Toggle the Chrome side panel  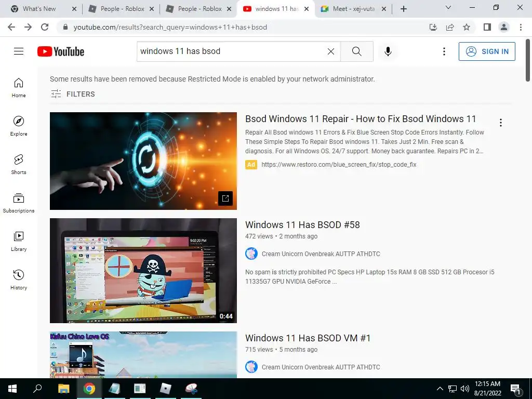[487, 27]
